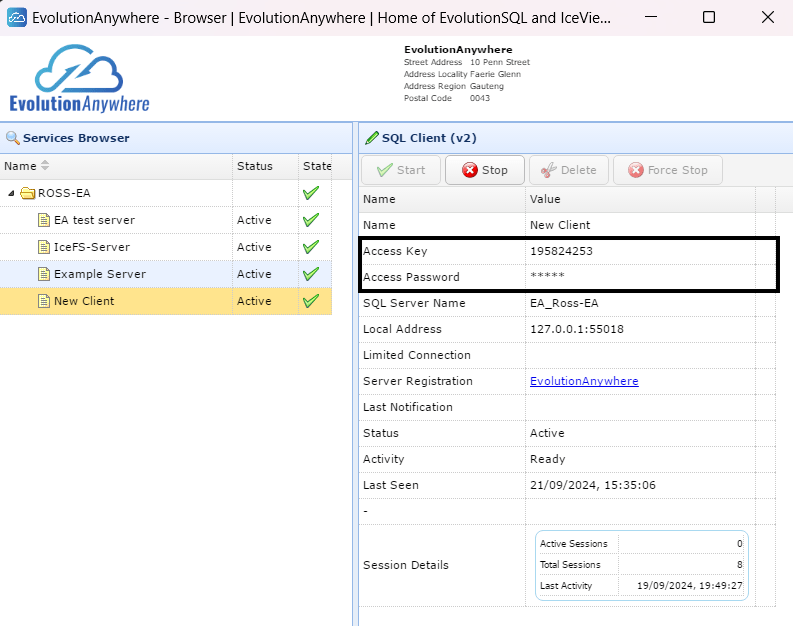The height and width of the screenshot is (626, 793).
Task: Click the IceFS-Server document icon
Action: click(x=44, y=247)
